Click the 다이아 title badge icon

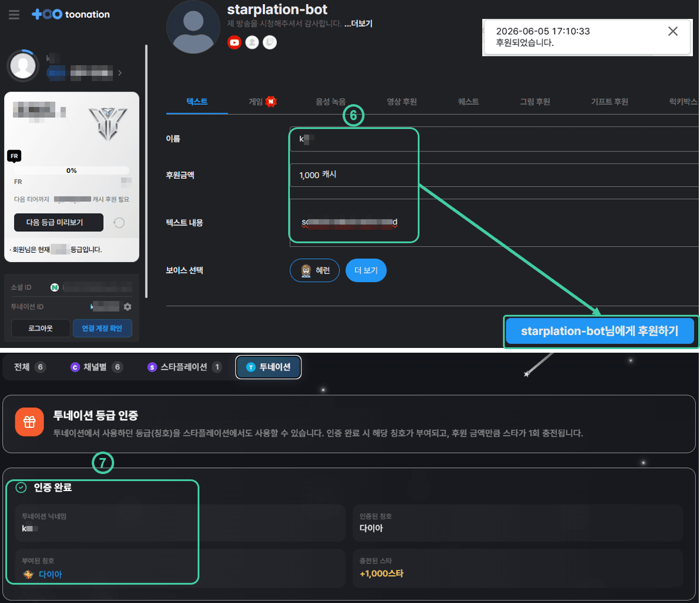tap(28, 575)
